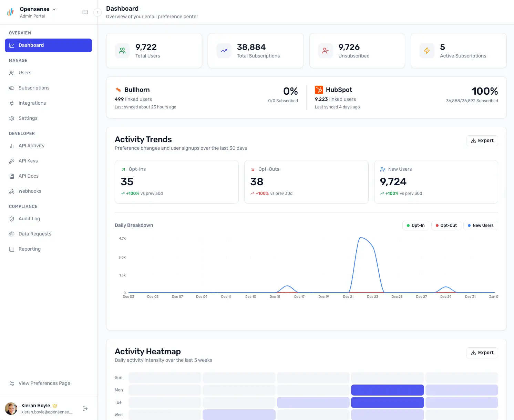Click the logout icon beside Kieran Boyle
This screenshot has height=420, width=514.
pos(85,409)
